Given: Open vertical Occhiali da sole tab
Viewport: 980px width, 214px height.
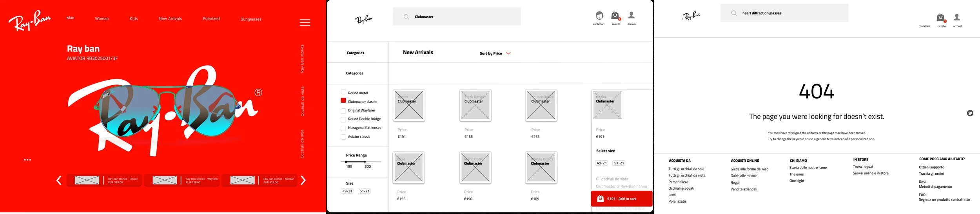Looking at the screenshot, I should 302,144.
